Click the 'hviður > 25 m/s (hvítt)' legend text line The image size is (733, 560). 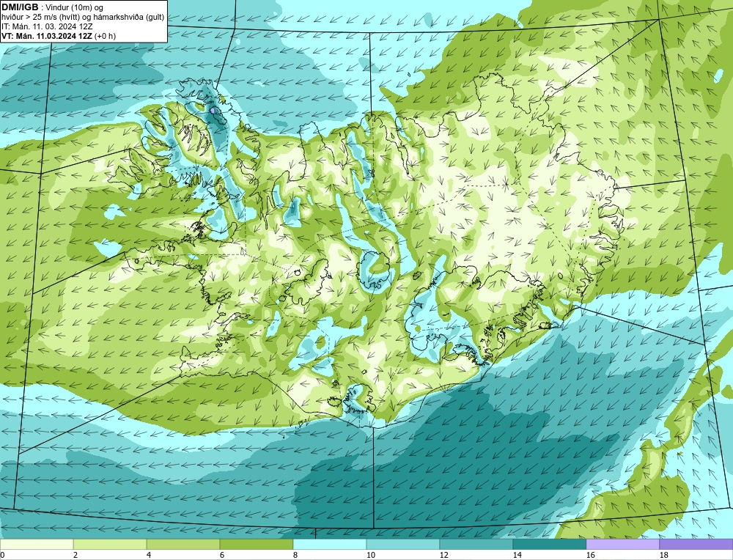tap(83, 18)
